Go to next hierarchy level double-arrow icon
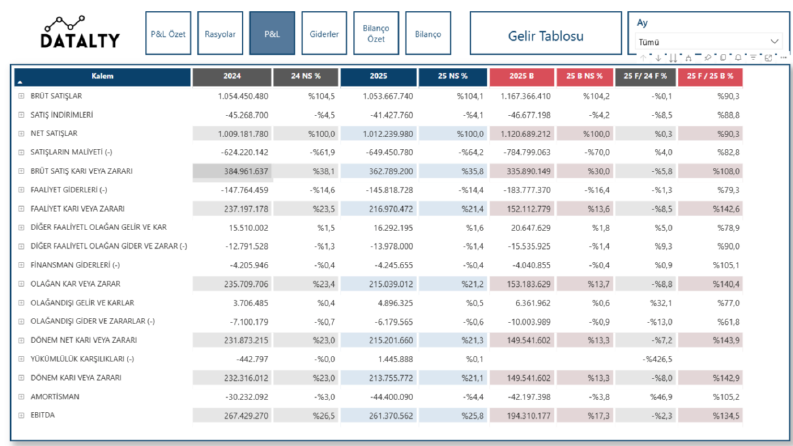The height and width of the screenshot is (446, 793). pos(673,58)
